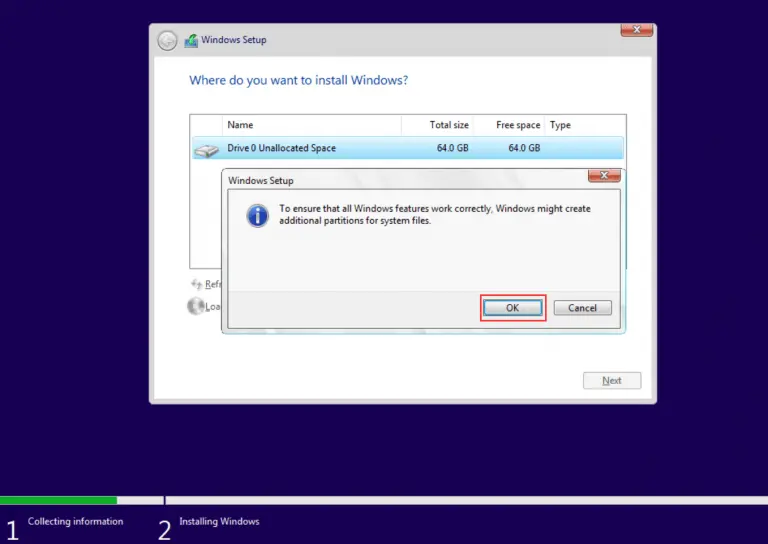The image size is (768, 544).
Task: Click the setup progress bar at bottom
Action: [x=384, y=500]
